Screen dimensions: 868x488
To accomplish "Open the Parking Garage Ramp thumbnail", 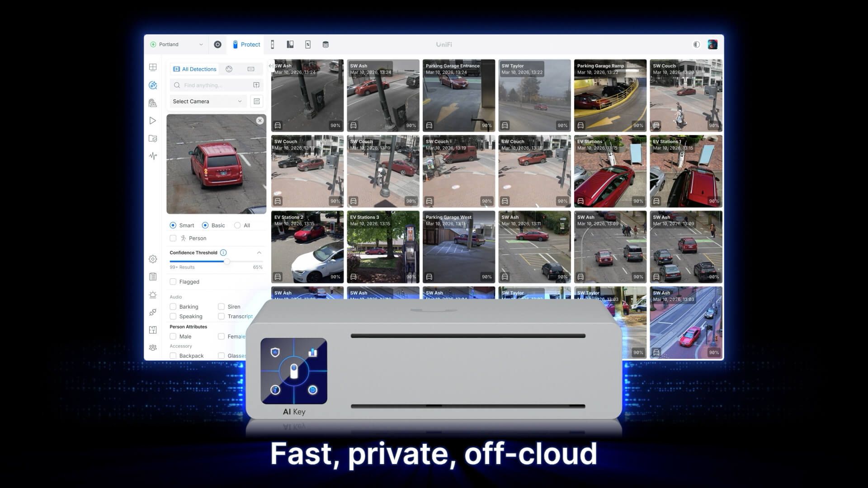I will 610,95.
